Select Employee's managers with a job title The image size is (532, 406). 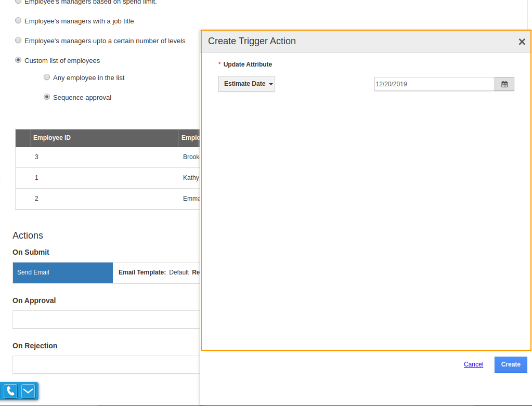[x=19, y=21]
